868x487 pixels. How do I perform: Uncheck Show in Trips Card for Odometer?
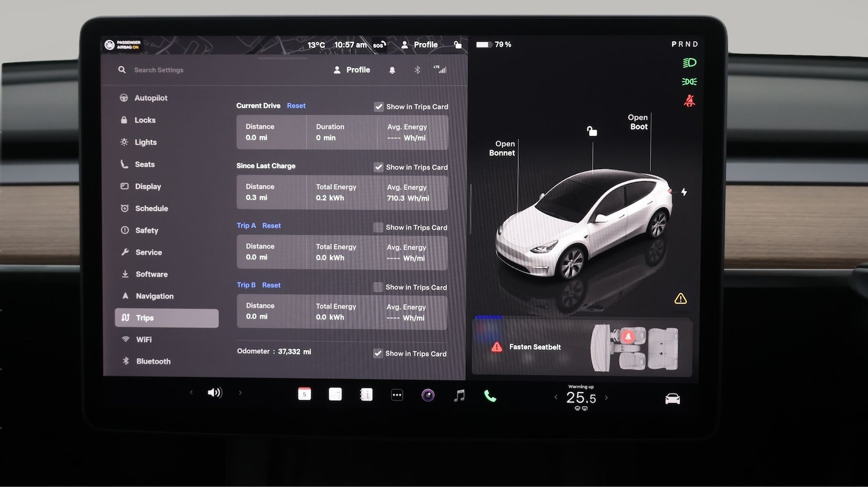pos(379,353)
